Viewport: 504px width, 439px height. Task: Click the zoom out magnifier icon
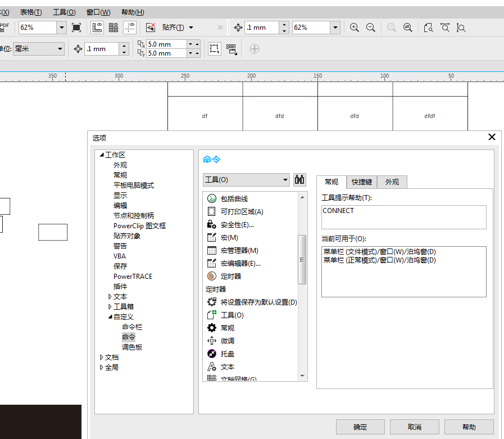tap(371, 28)
